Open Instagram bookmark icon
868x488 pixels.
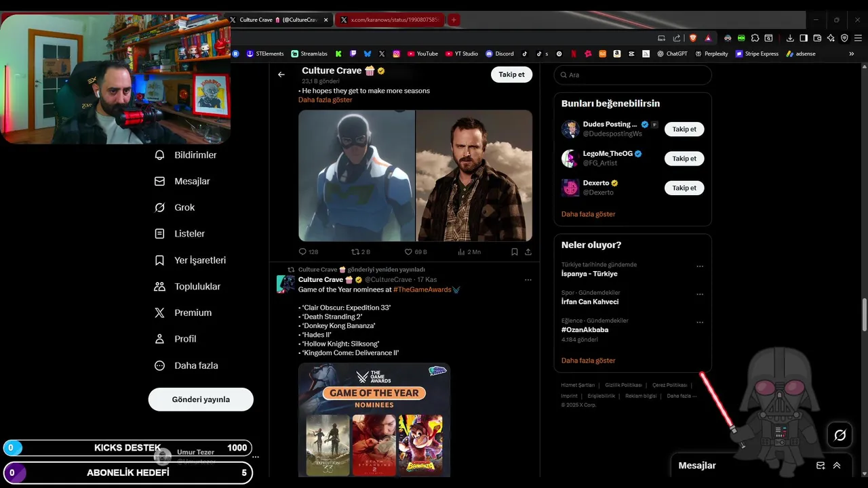pyautogui.click(x=396, y=54)
